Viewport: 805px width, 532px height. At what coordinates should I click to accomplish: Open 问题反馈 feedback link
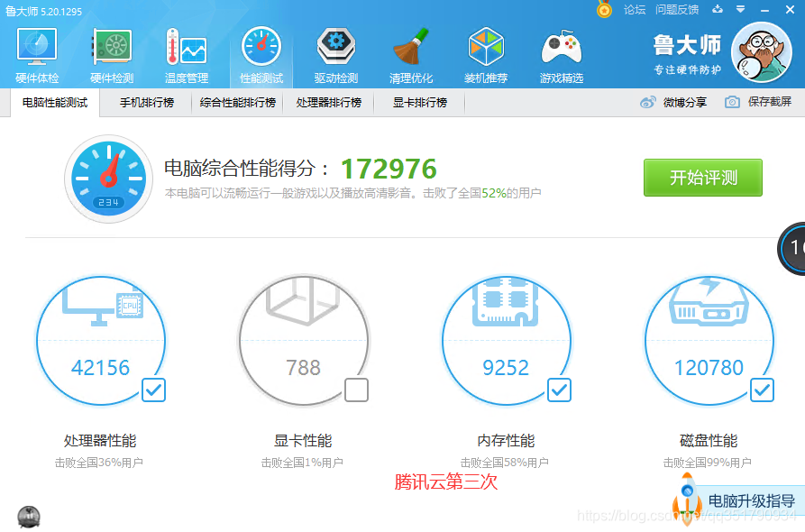(677, 10)
